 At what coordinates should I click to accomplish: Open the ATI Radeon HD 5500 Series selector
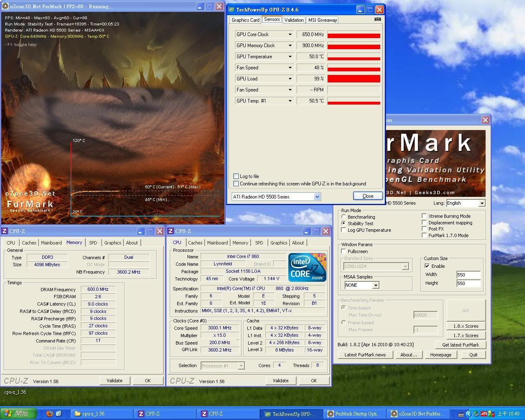click(276, 197)
